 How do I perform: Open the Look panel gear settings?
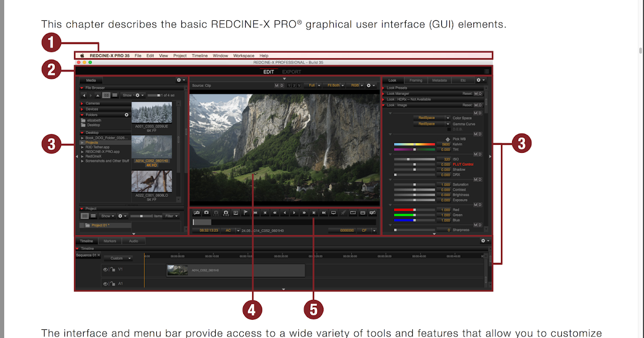481,80
